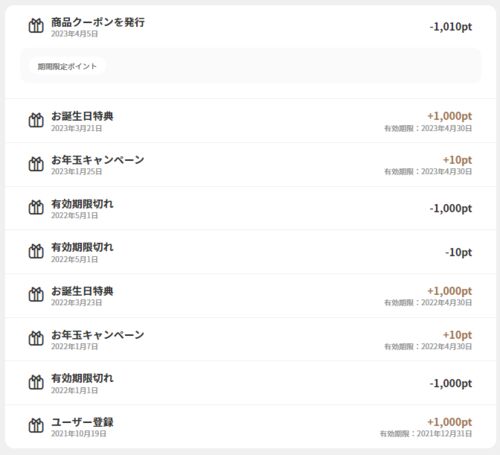Screen dimensions: 500x455
Task: Click gift icon for -1,000pt 有効期限切れ 2022年5月1日
Action: point(36,207)
